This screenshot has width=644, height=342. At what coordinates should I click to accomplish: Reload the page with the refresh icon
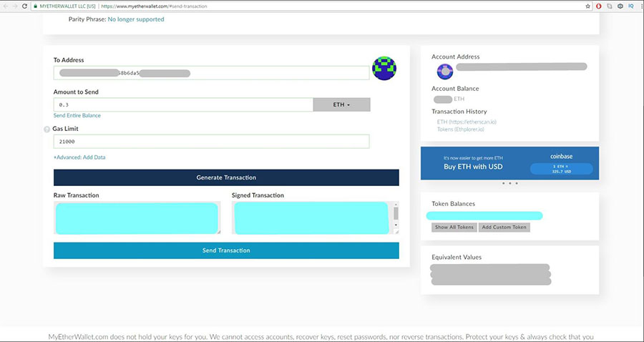click(24, 6)
